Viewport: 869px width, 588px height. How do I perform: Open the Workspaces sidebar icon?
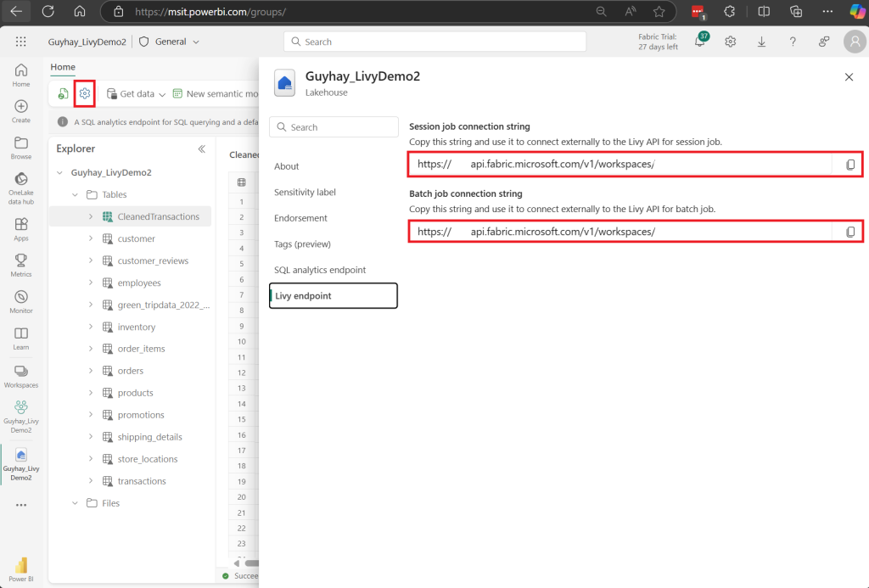21,376
